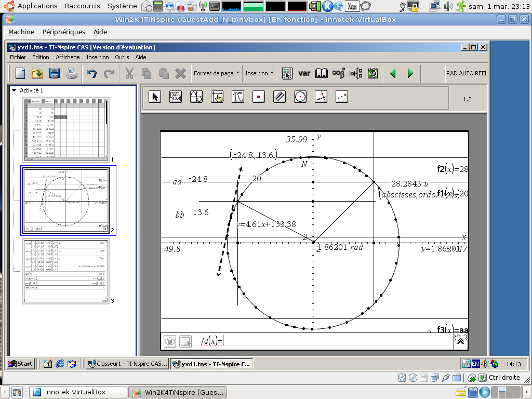Open the measurement ruler tool
Image resolution: width=532 pixels, height=399 pixels.
click(x=279, y=97)
